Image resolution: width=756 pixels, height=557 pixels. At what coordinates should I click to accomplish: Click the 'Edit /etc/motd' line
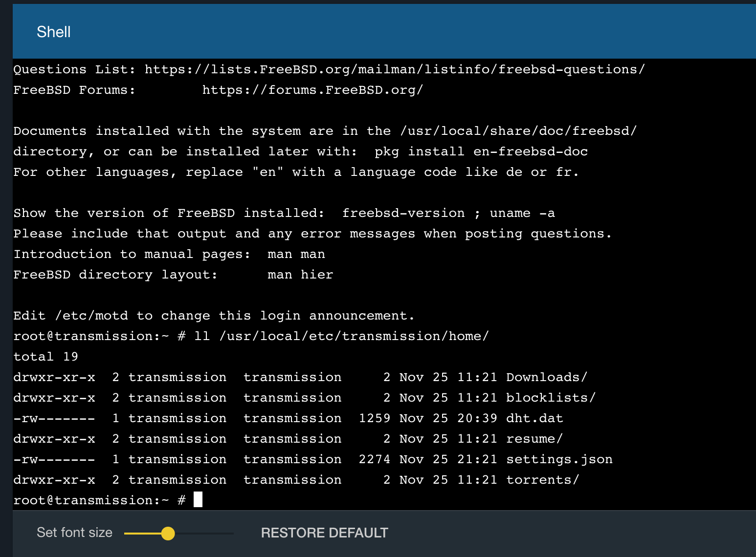[214, 316]
